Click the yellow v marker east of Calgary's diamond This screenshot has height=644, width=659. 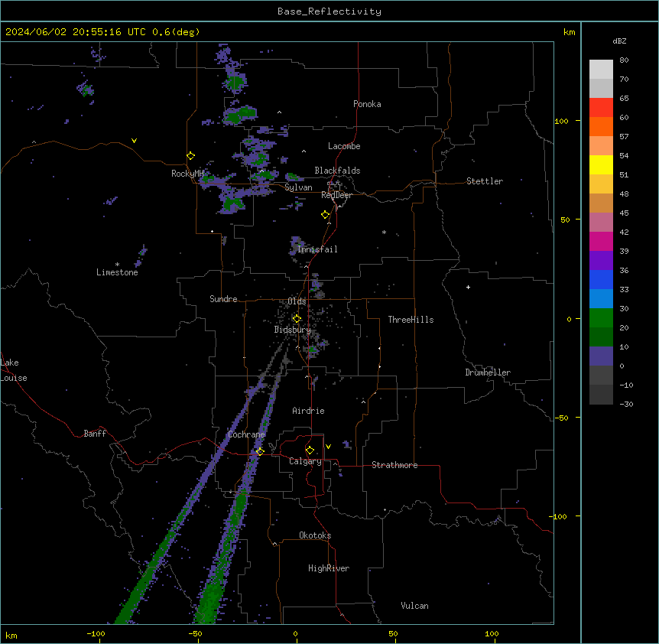coord(328,447)
